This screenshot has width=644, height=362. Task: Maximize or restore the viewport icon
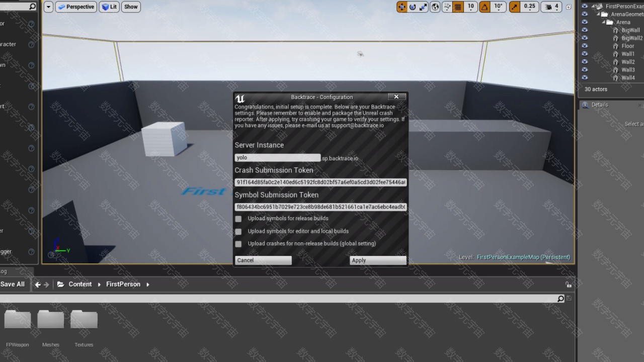[569, 7]
